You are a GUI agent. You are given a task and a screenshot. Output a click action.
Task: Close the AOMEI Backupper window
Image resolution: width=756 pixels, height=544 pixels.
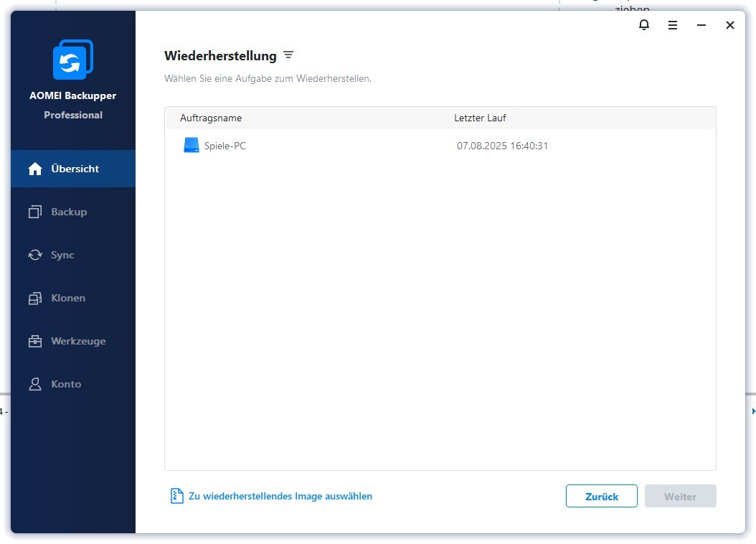[x=730, y=25]
